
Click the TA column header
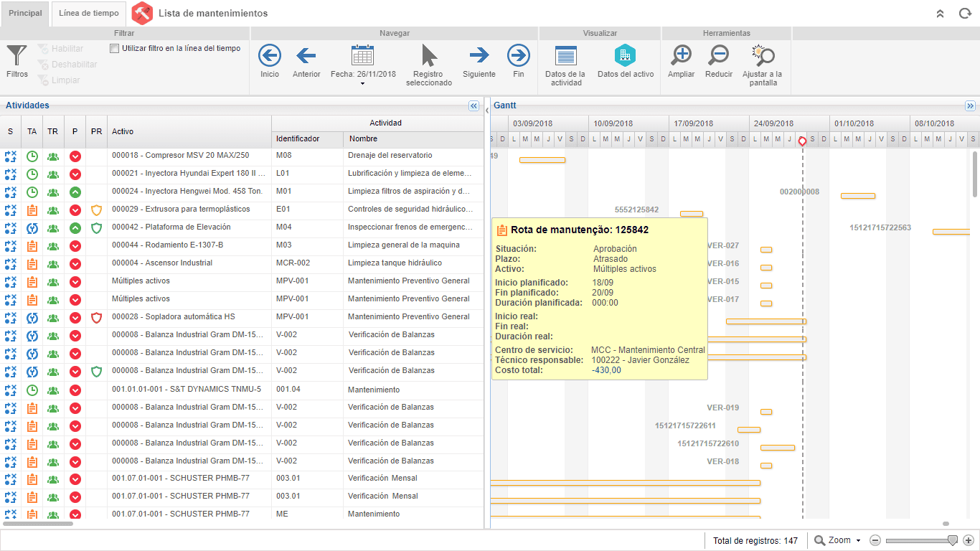pyautogui.click(x=32, y=131)
